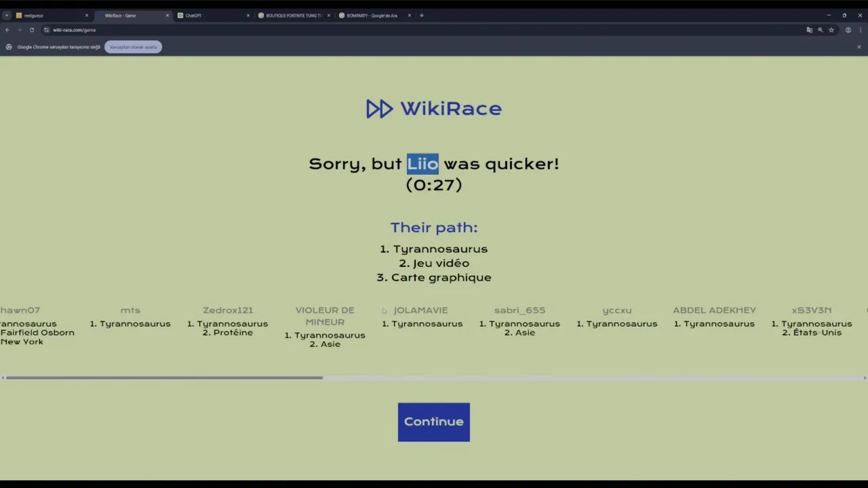
Task: Open a new browser tab
Action: 422,15
